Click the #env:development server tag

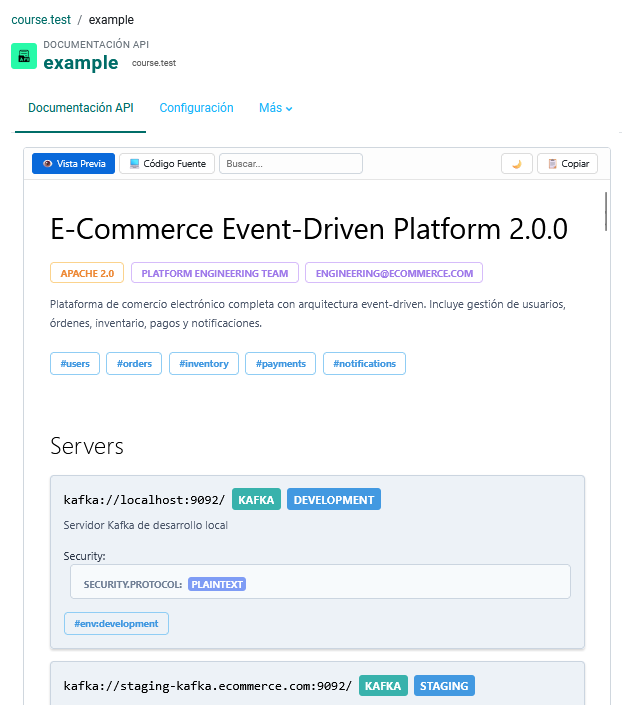[x=116, y=624]
